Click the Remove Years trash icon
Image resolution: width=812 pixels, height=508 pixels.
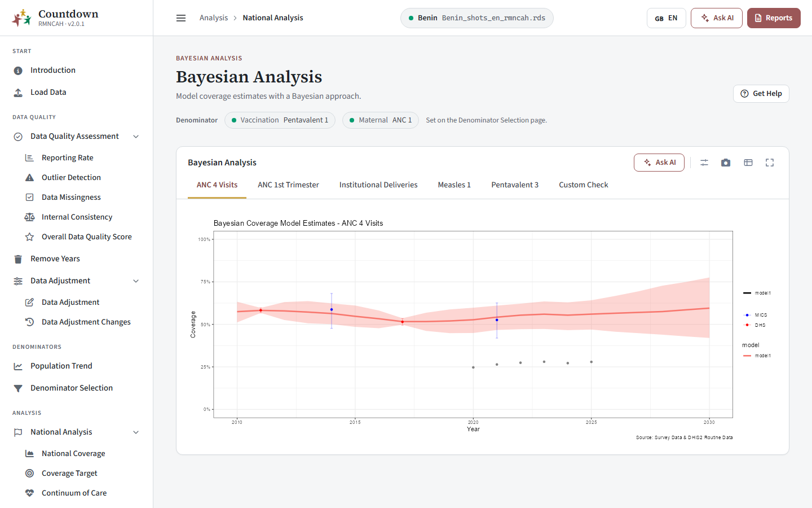[x=18, y=259]
